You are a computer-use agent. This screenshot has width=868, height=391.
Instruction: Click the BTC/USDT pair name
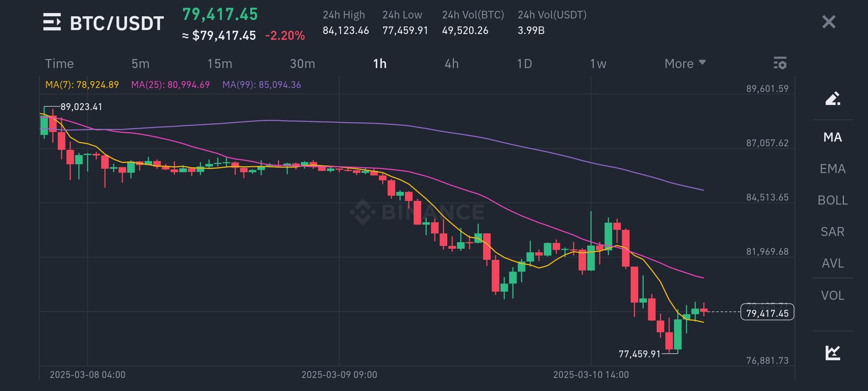coord(117,23)
